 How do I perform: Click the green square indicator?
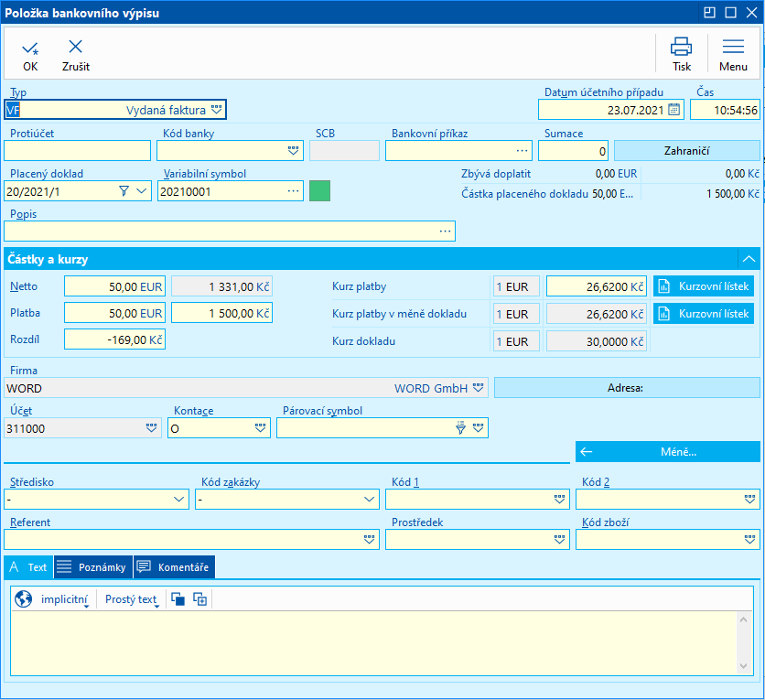(319, 190)
